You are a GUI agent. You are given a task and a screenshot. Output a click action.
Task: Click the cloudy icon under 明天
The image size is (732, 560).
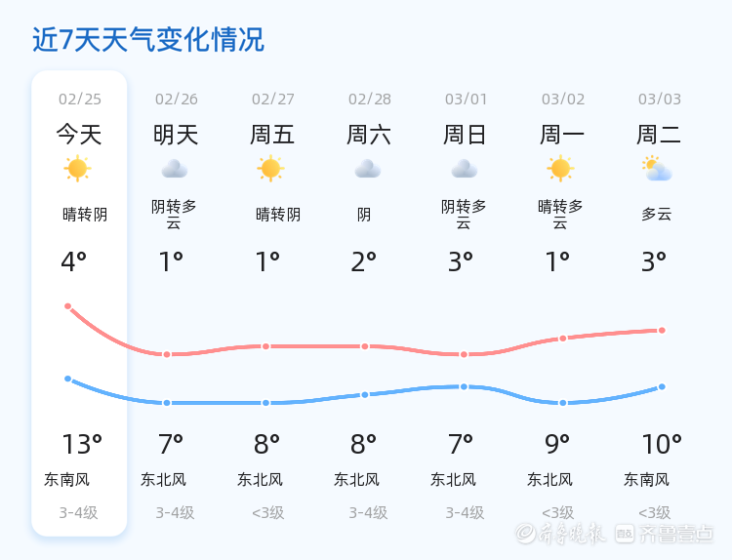(x=175, y=169)
